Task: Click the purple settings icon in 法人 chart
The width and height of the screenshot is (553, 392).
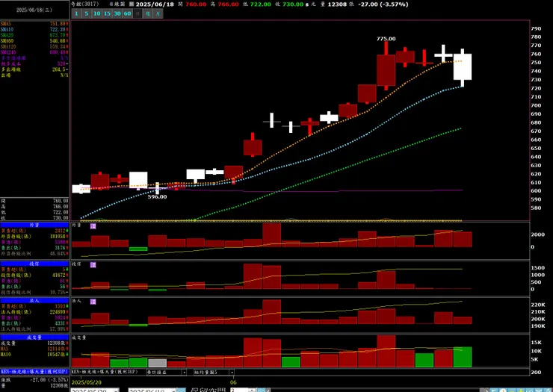Action: [93, 302]
